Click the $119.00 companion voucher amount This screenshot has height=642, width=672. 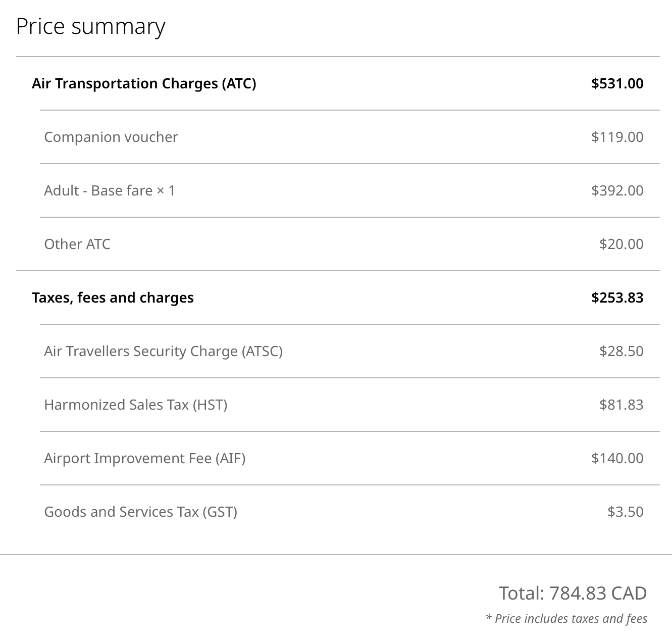[x=617, y=137]
